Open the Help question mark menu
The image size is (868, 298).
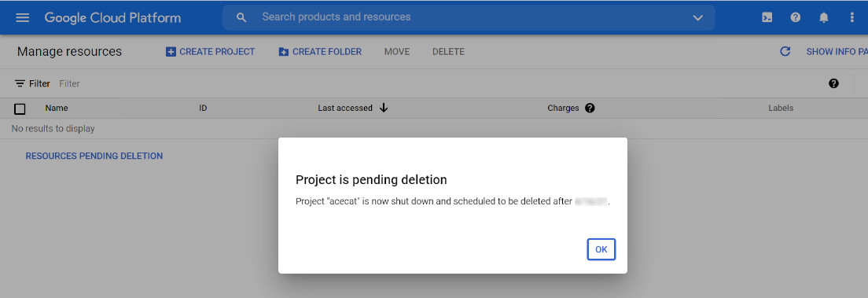click(796, 17)
